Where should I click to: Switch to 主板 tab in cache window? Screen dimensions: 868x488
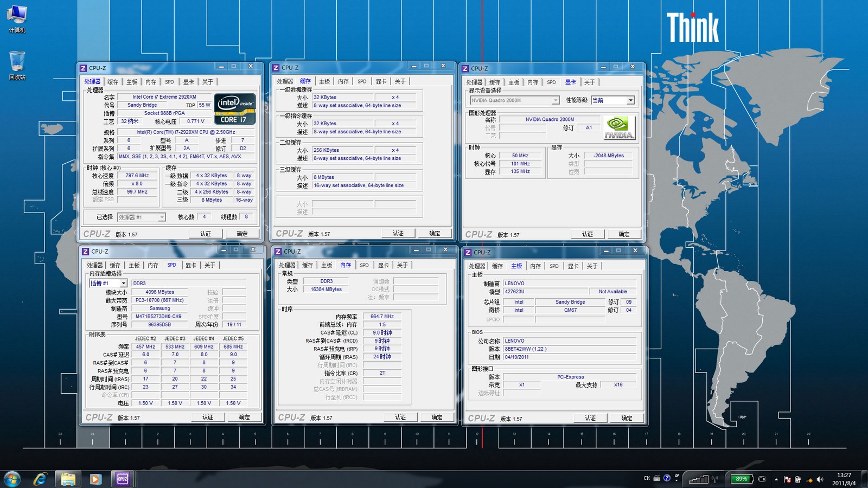[324, 81]
